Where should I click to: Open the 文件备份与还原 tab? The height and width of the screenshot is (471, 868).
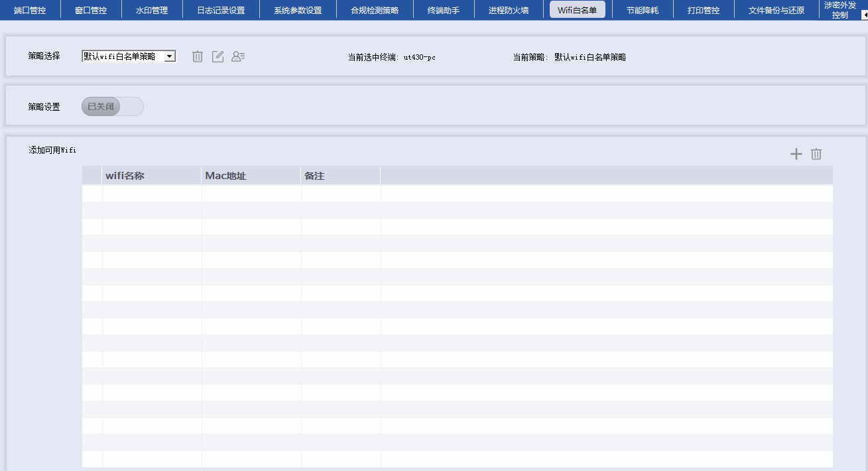pos(776,10)
